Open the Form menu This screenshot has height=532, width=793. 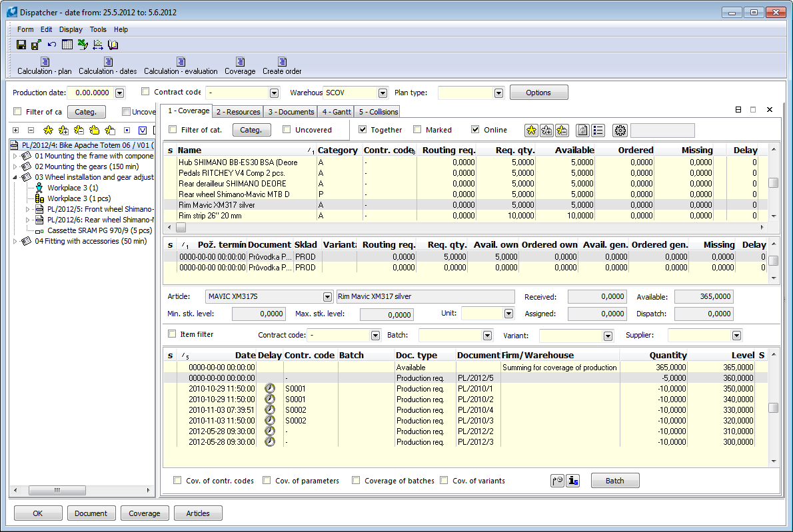[25, 29]
